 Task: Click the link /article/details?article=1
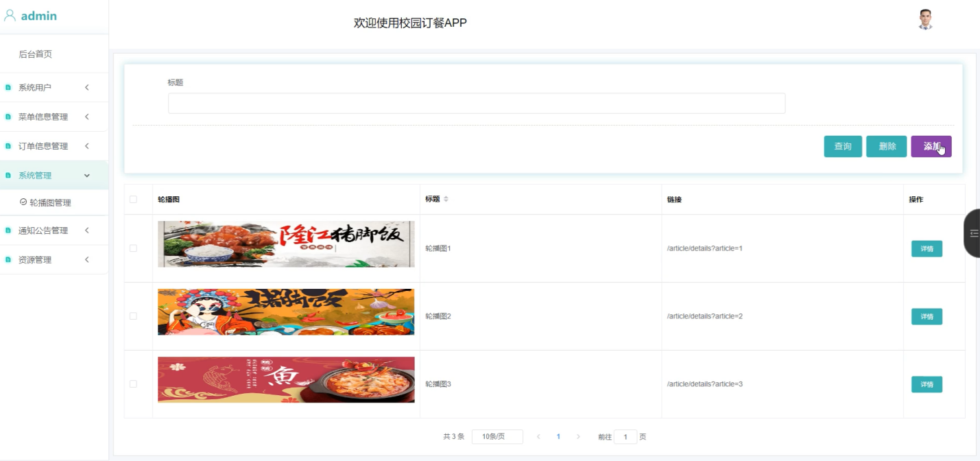click(705, 248)
